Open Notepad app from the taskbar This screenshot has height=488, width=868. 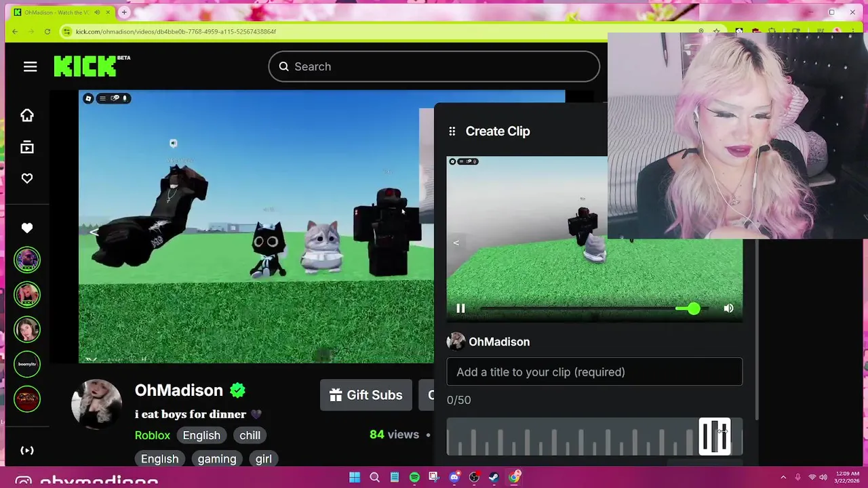tap(394, 477)
